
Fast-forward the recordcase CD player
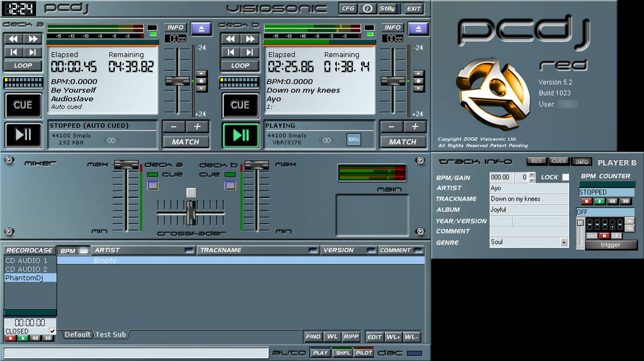pos(48,338)
